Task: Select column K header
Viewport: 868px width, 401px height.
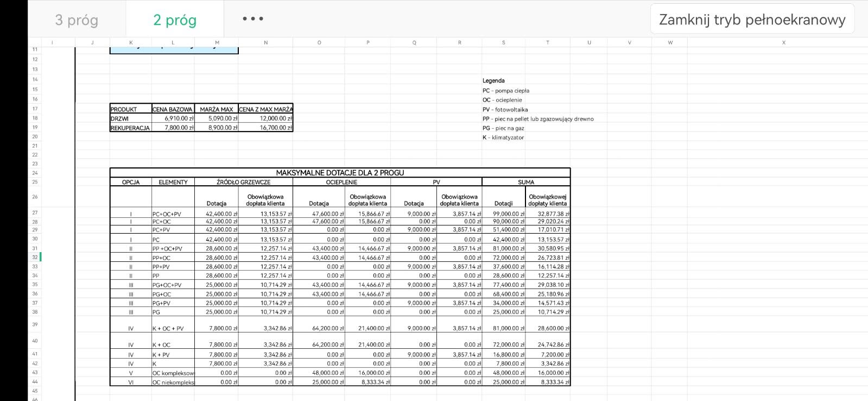Action: coord(131,42)
